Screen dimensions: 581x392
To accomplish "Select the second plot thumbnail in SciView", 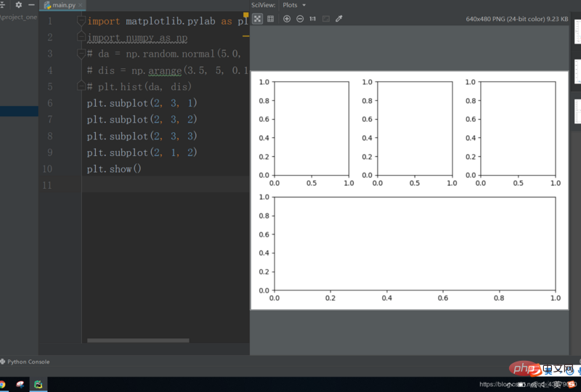I will tap(577, 72).
